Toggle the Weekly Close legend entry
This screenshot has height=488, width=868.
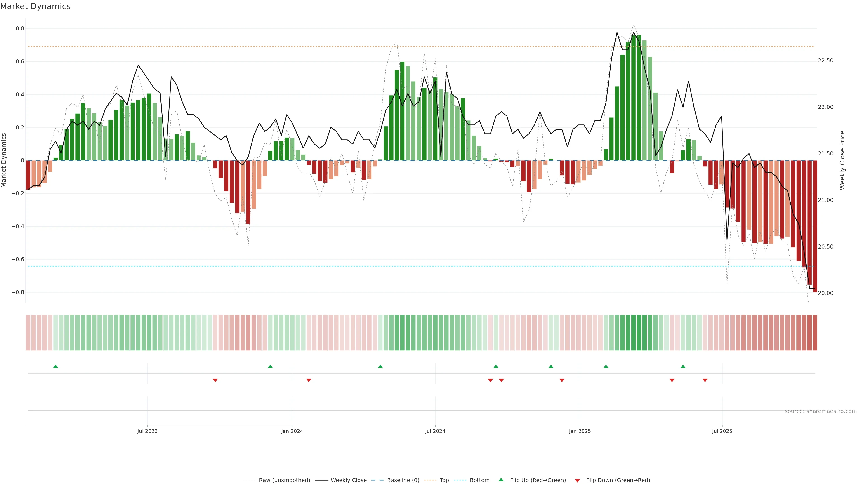(348, 480)
